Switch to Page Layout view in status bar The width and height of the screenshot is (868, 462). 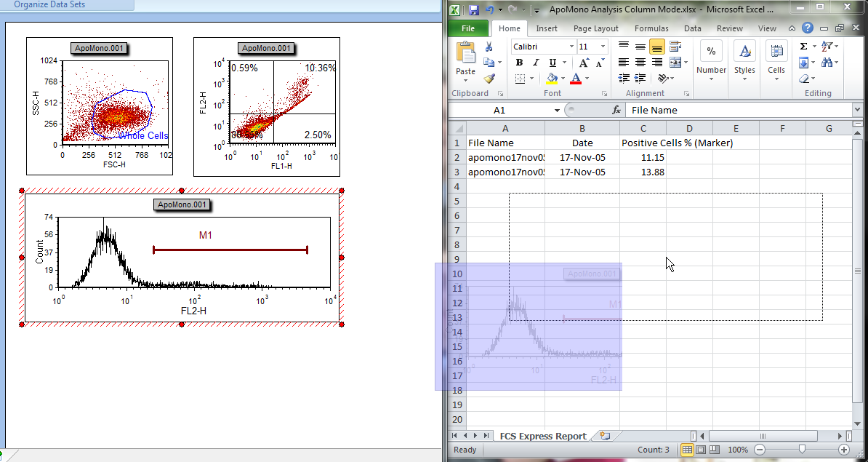[x=701, y=449]
